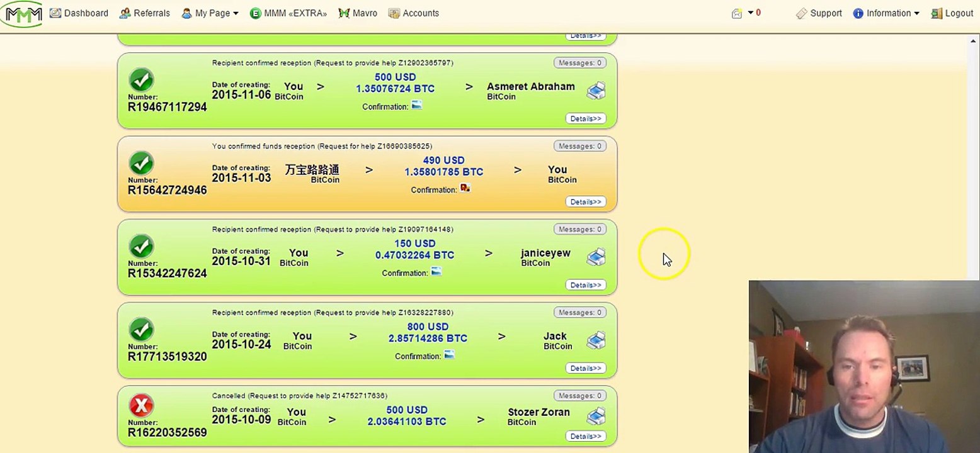Go to the Mavro page
Image resolution: width=980 pixels, height=453 pixels.
[358, 13]
